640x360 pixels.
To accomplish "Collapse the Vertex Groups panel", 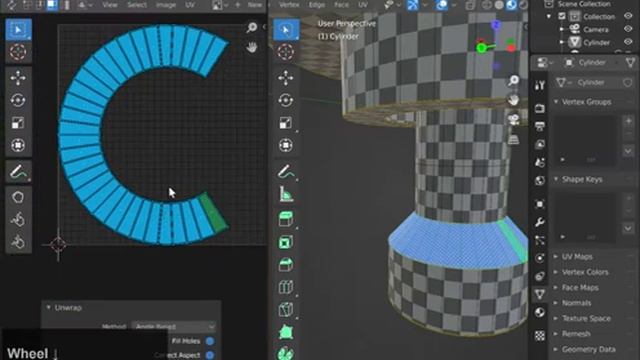I will pyautogui.click(x=556, y=102).
